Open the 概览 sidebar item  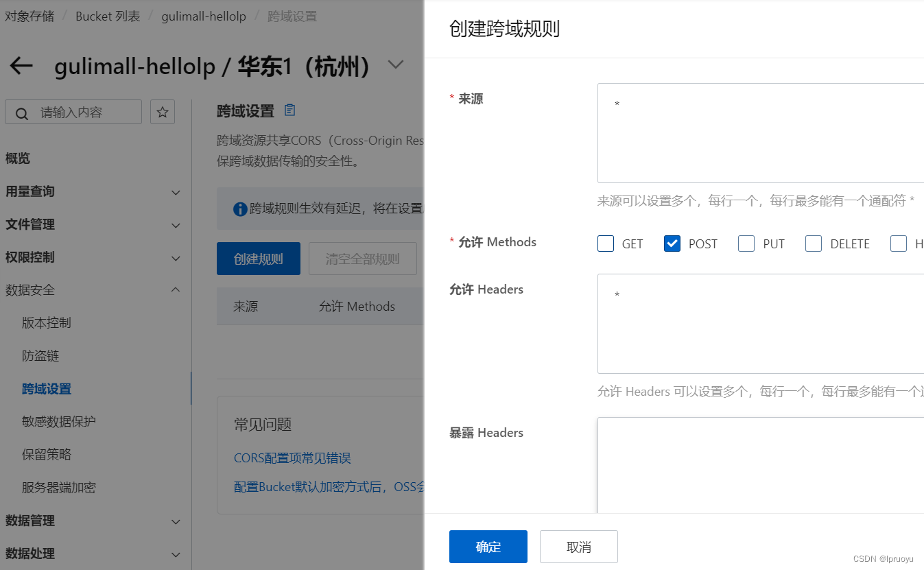[18, 158]
